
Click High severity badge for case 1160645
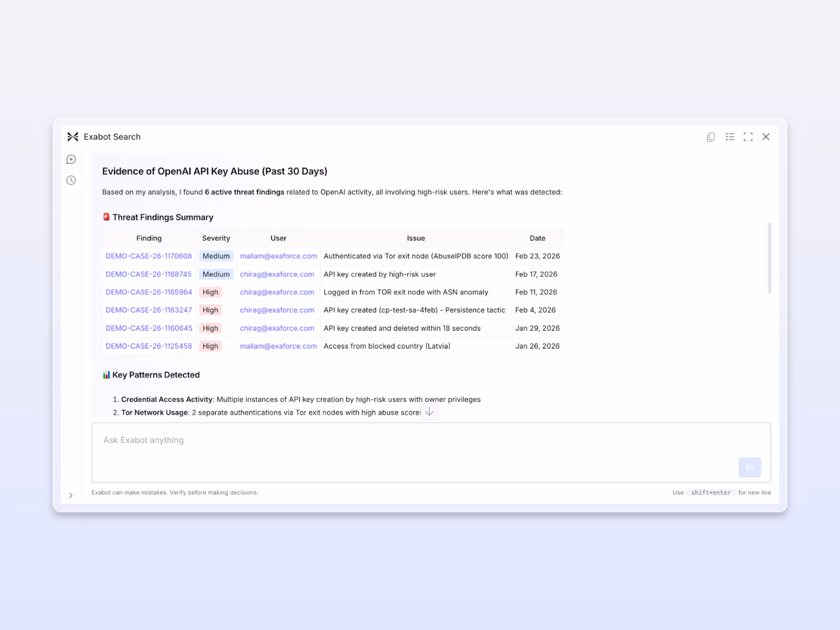click(x=211, y=328)
